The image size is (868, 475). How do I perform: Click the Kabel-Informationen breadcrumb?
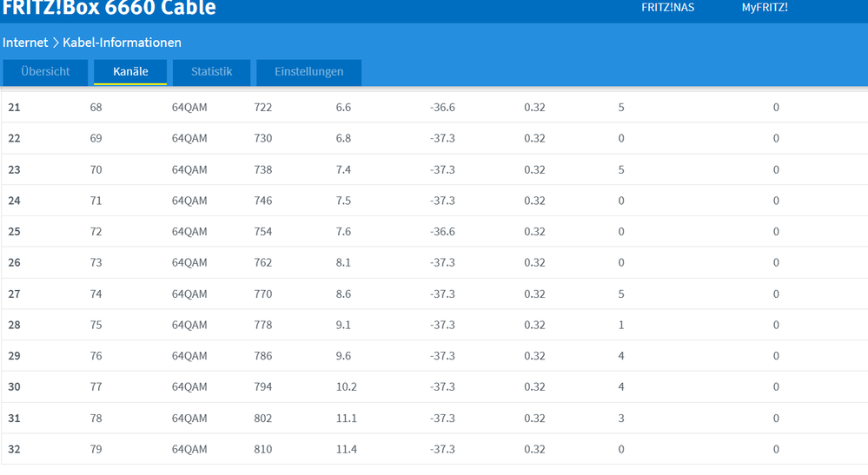point(122,43)
